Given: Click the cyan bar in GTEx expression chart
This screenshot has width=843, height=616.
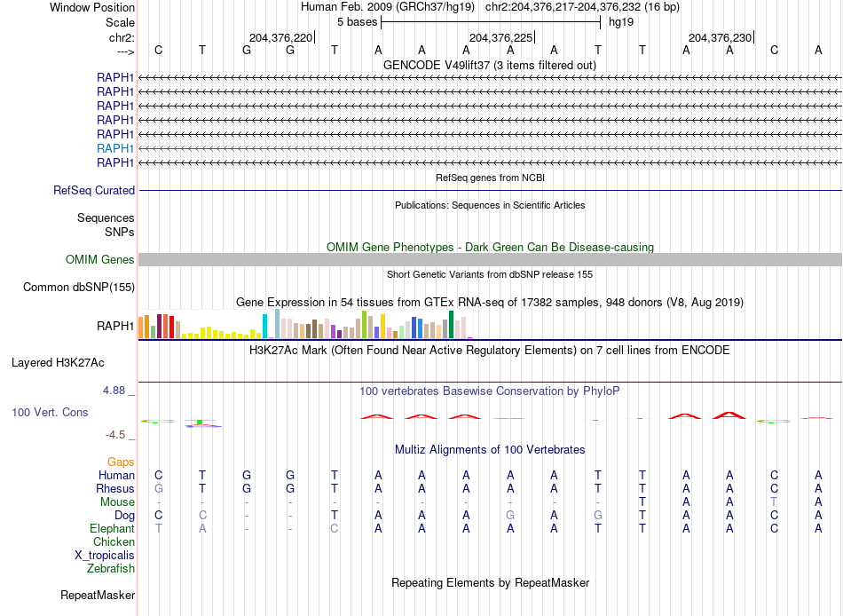Looking at the screenshot, I should [x=264, y=326].
